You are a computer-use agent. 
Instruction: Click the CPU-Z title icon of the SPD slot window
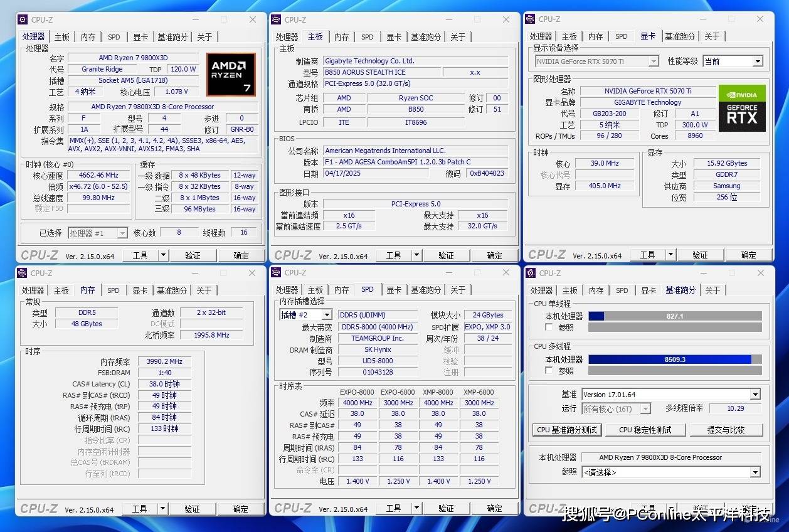(x=277, y=273)
